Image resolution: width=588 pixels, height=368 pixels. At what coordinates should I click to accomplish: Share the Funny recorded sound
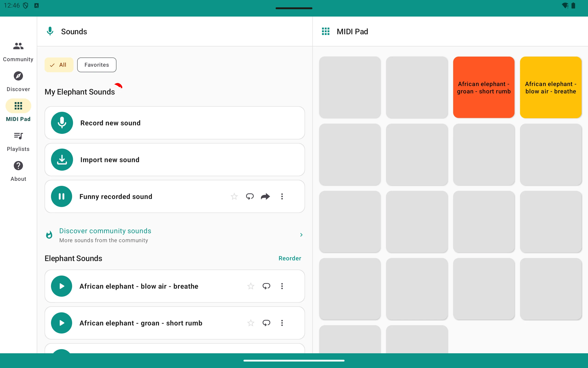[265, 196]
